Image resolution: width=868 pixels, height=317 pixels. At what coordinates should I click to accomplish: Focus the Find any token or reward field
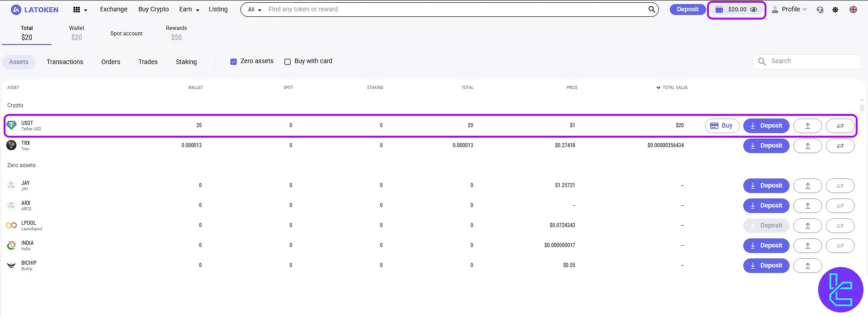tap(456, 9)
